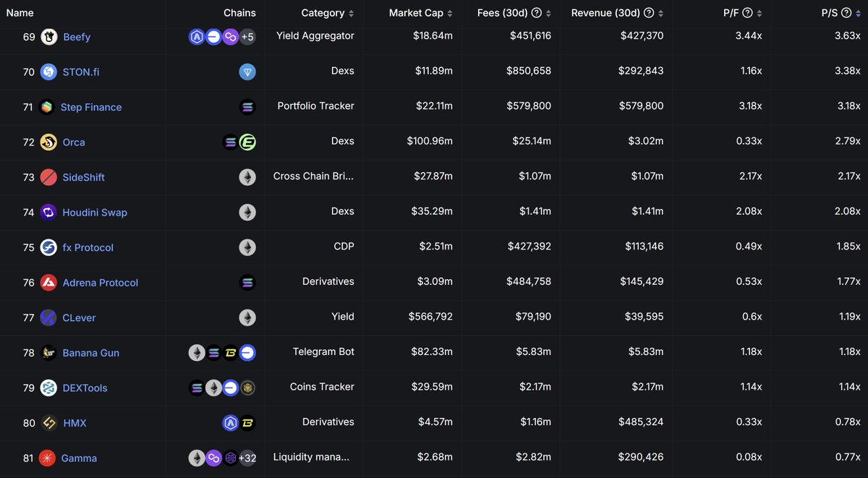Open the Adrena Protocol link

click(101, 283)
